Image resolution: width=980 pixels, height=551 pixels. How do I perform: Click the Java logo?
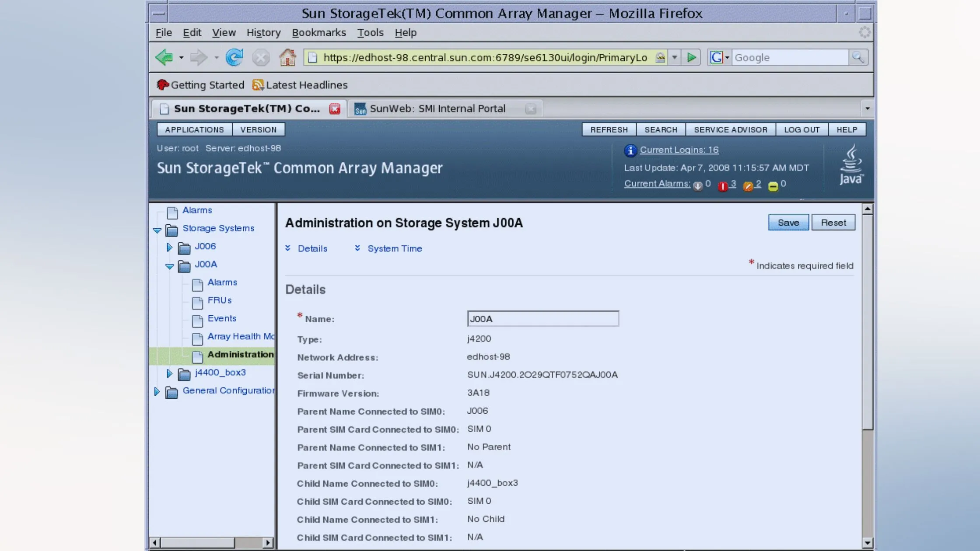coord(851,165)
